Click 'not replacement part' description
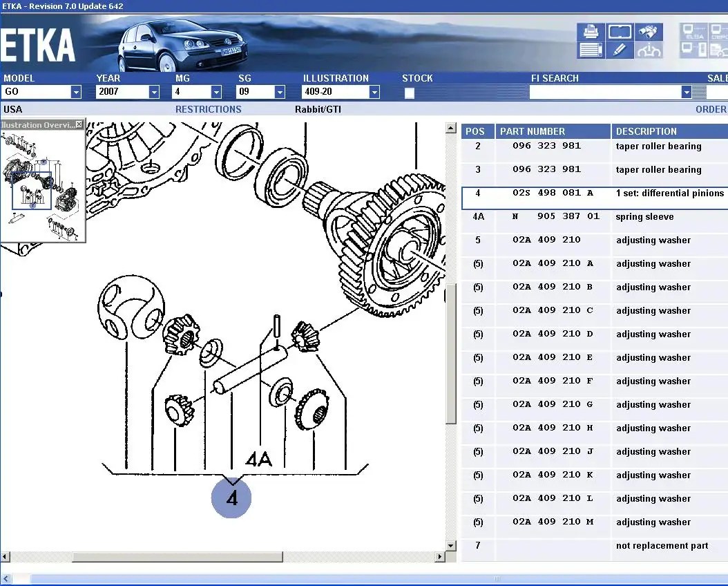The image size is (728, 586). [x=662, y=546]
